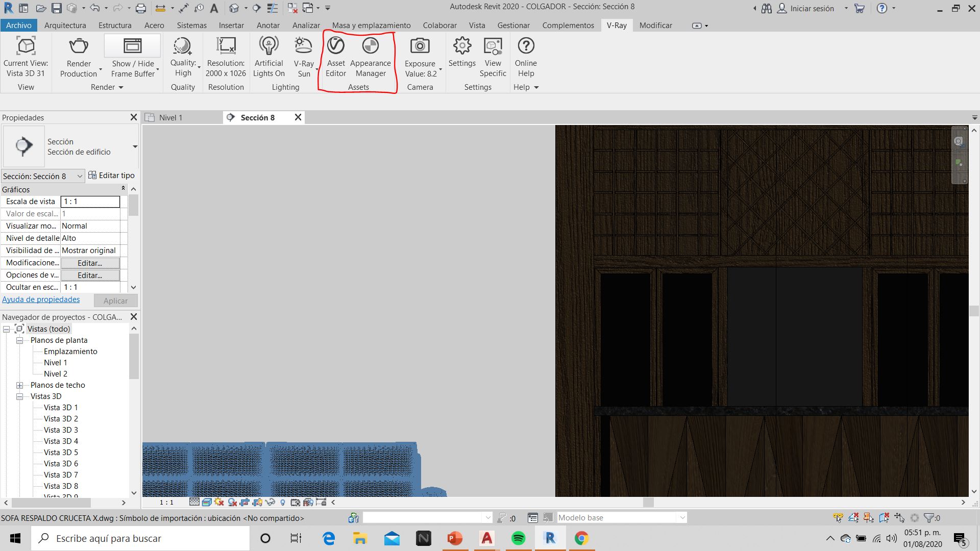Toggle Reveal Hidden Elements lightbulb

click(283, 503)
